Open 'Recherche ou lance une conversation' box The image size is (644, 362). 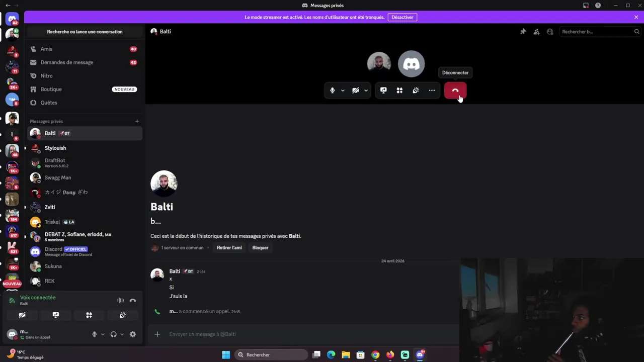tap(85, 32)
